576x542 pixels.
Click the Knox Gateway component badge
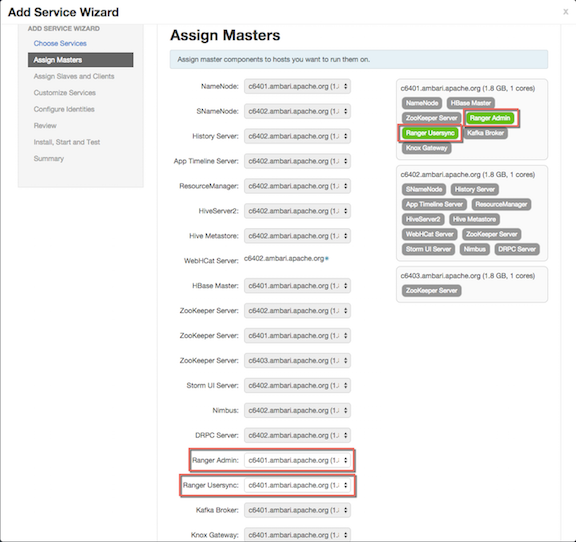426,148
